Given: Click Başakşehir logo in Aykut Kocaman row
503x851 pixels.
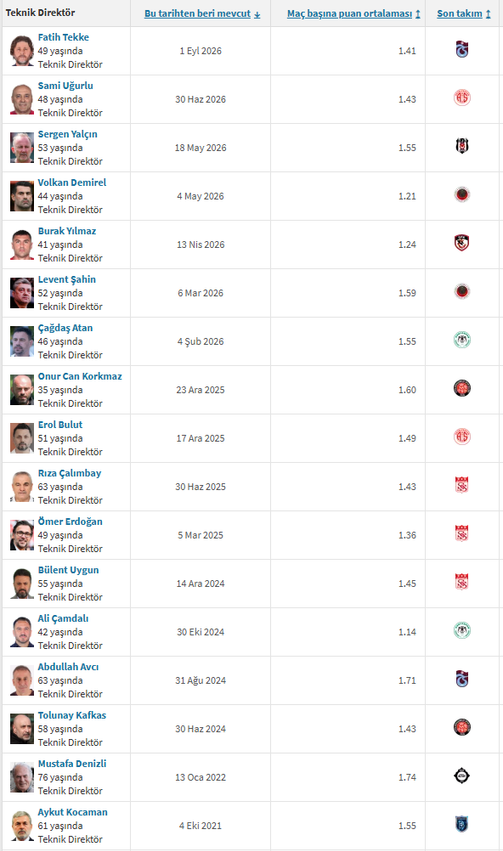Looking at the screenshot, I should point(462,825).
